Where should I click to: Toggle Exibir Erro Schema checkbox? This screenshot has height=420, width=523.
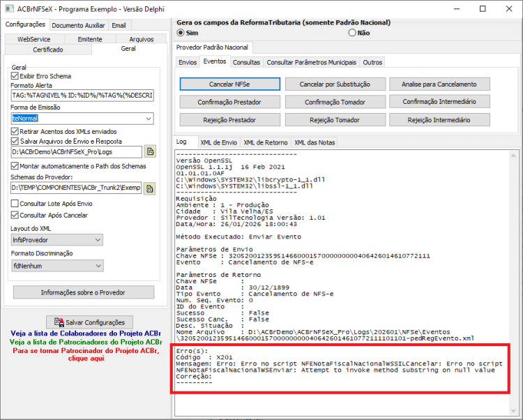(x=15, y=76)
